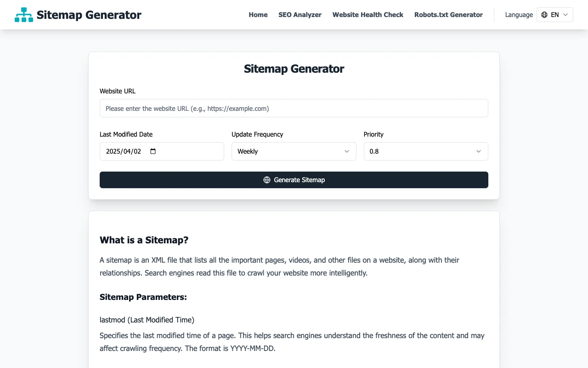Click the globe icon in the language selector
The image size is (588, 368).
544,14
